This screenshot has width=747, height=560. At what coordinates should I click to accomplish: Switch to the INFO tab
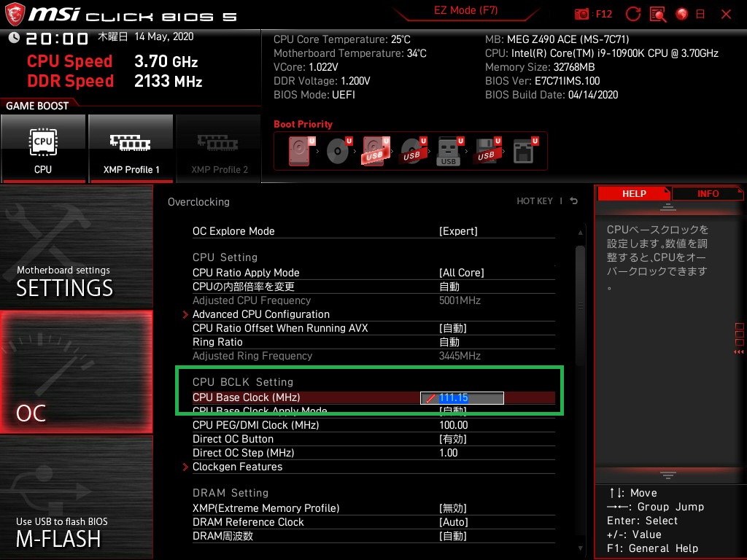point(708,193)
